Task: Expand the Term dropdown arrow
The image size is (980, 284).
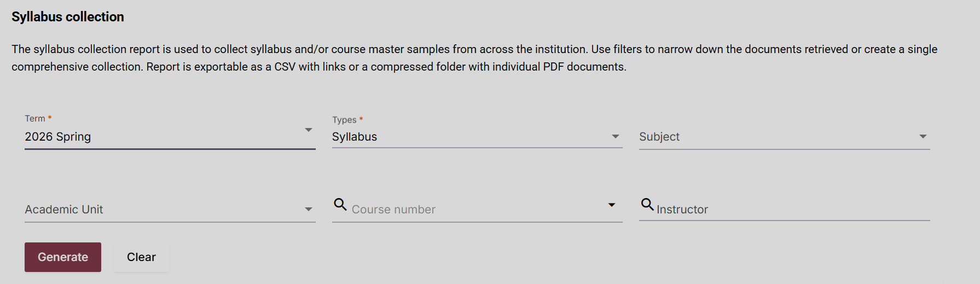Action: coord(309,130)
